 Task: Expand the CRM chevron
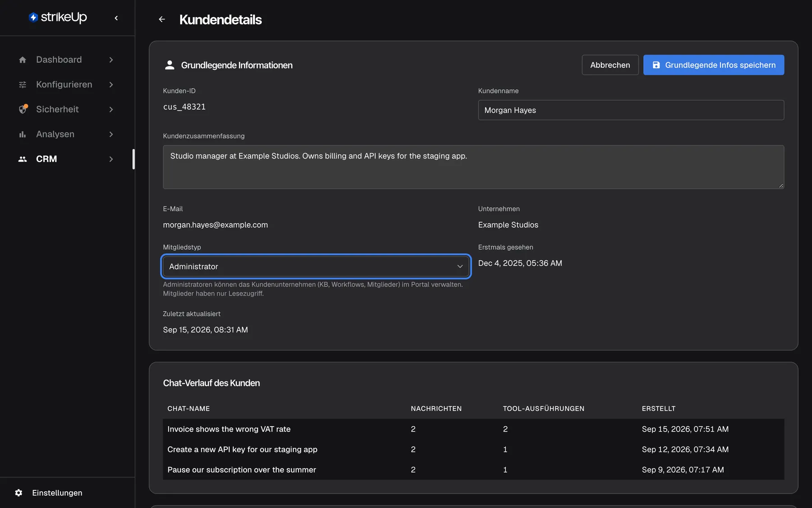coord(111,159)
